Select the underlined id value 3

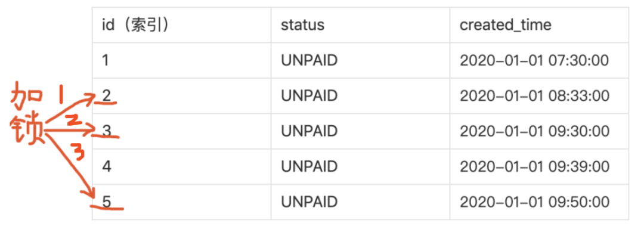tap(106, 131)
